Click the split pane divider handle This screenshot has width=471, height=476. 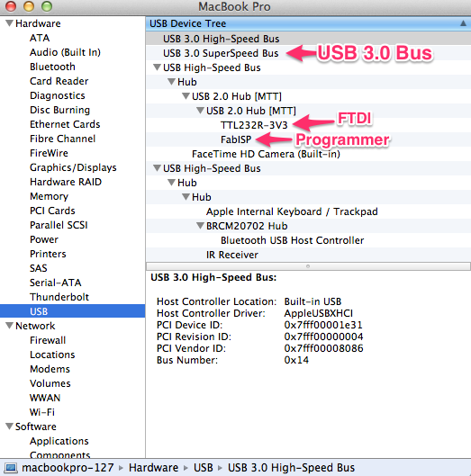[308, 266]
